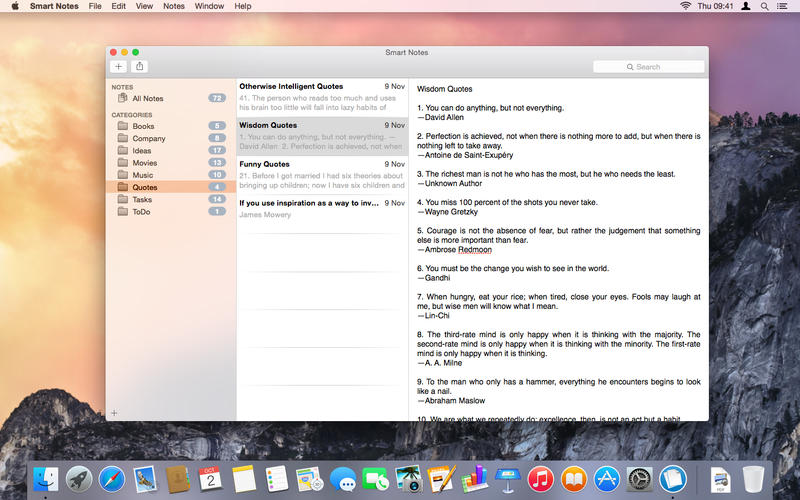Viewport: 800px width, 500px height.
Task: Open Finder from the Dock
Action: pyautogui.click(x=46, y=479)
